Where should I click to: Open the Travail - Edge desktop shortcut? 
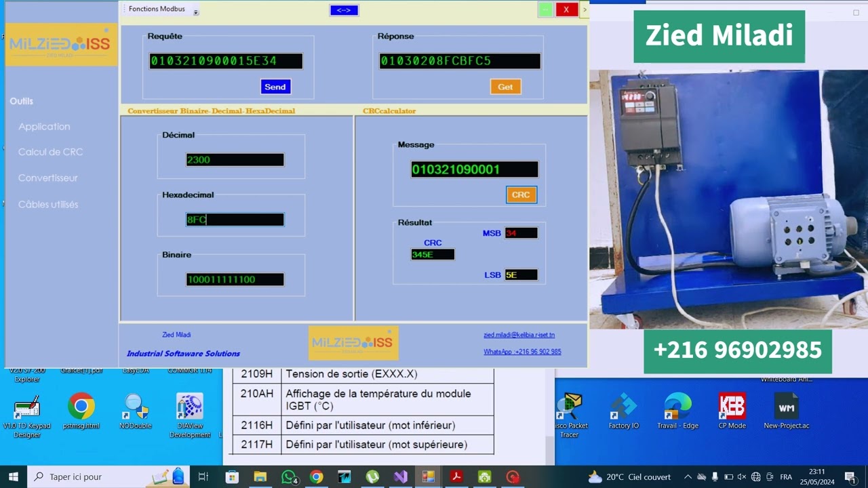coord(677,411)
